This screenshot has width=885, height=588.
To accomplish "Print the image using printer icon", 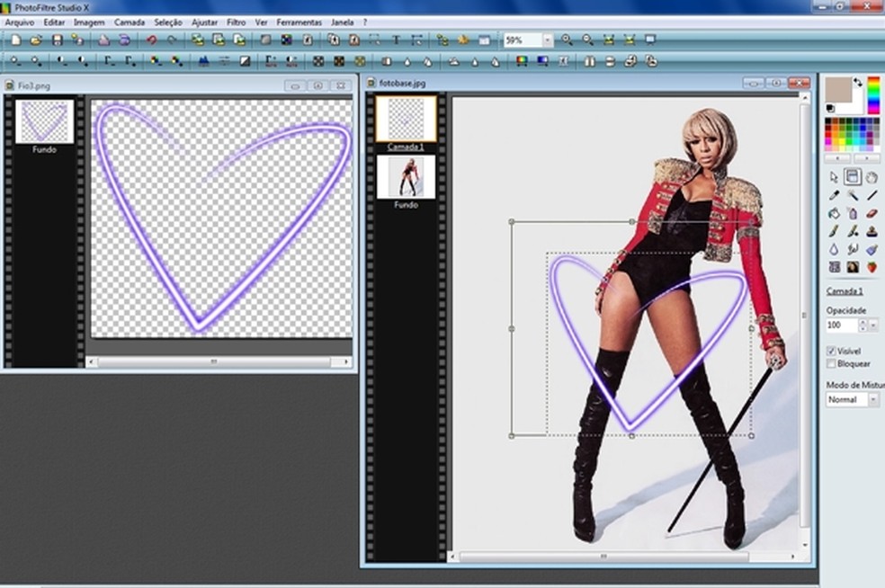I will click(x=103, y=40).
